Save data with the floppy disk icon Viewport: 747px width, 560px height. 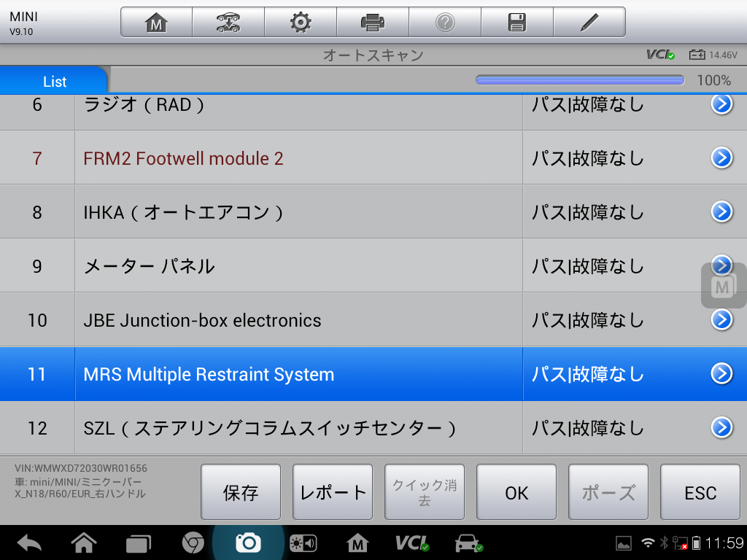517,22
